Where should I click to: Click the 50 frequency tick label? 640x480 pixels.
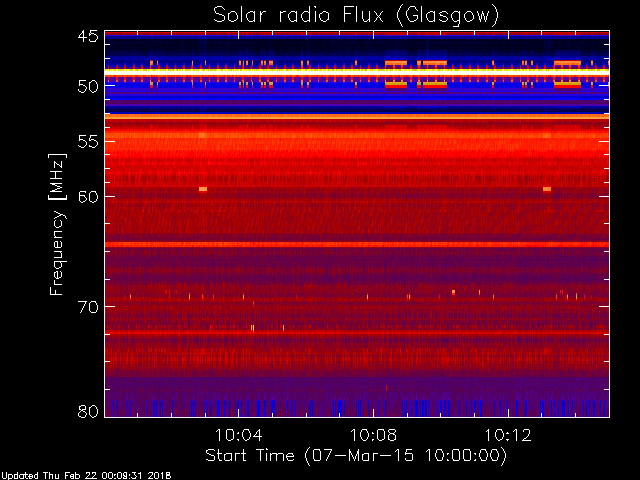pos(88,86)
